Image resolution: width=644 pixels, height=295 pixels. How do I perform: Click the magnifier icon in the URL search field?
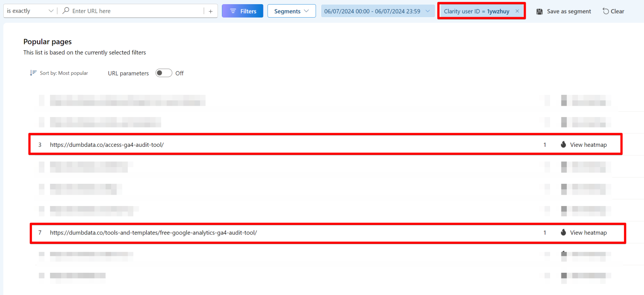[65, 11]
